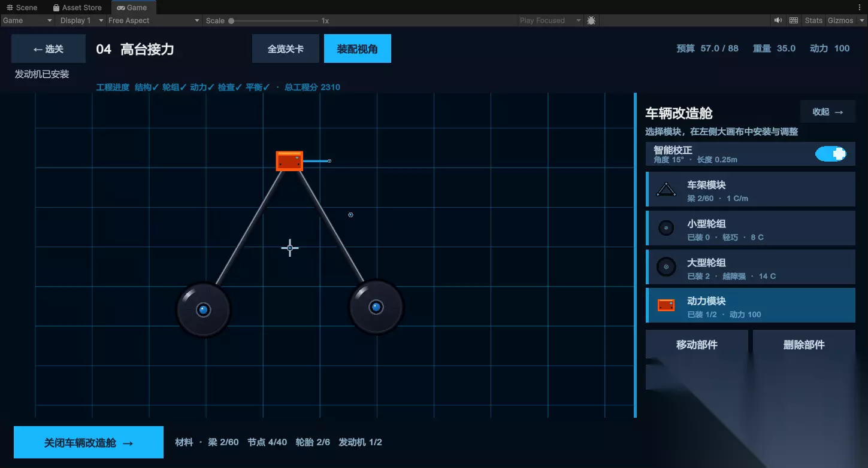
Task: Click the orange 动力模块 engine icon
Action: coord(666,305)
